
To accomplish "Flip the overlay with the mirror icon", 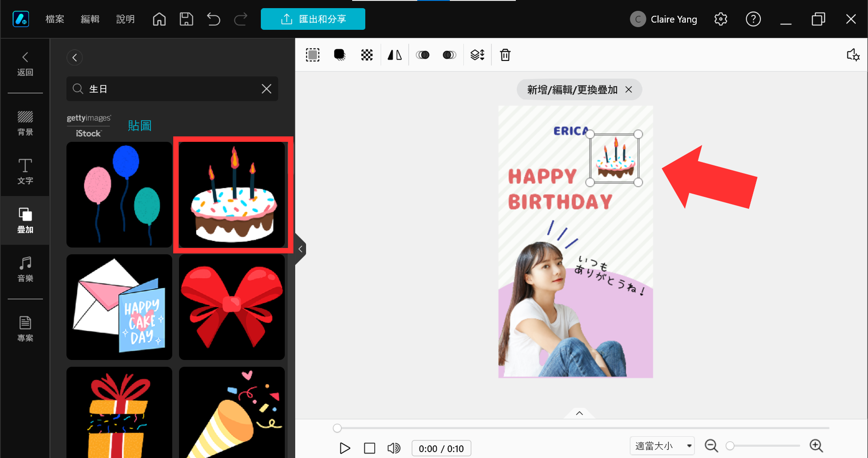I will coord(395,55).
